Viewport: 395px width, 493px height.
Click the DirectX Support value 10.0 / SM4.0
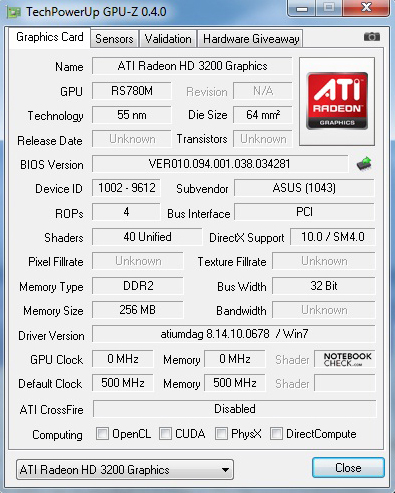pyautogui.click(x=333, y=237)
